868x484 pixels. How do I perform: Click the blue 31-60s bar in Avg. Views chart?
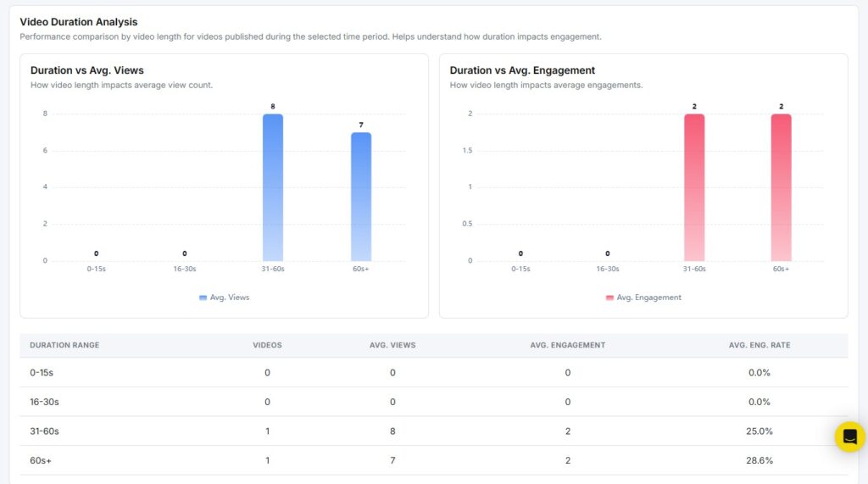point(273,187)
